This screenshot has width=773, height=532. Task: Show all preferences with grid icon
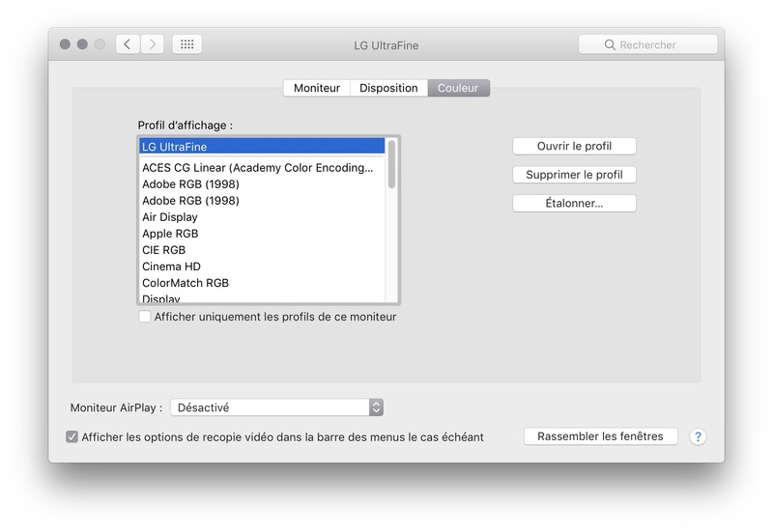[186, 44]
